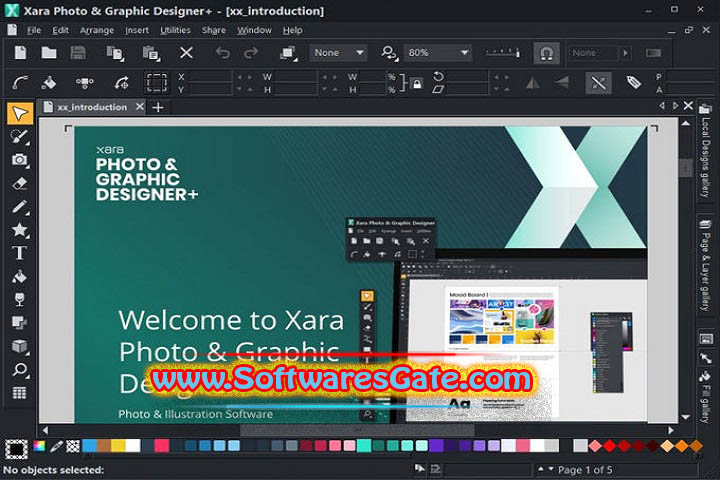
Task: Select the Photo camera tool
Action: 20,160
